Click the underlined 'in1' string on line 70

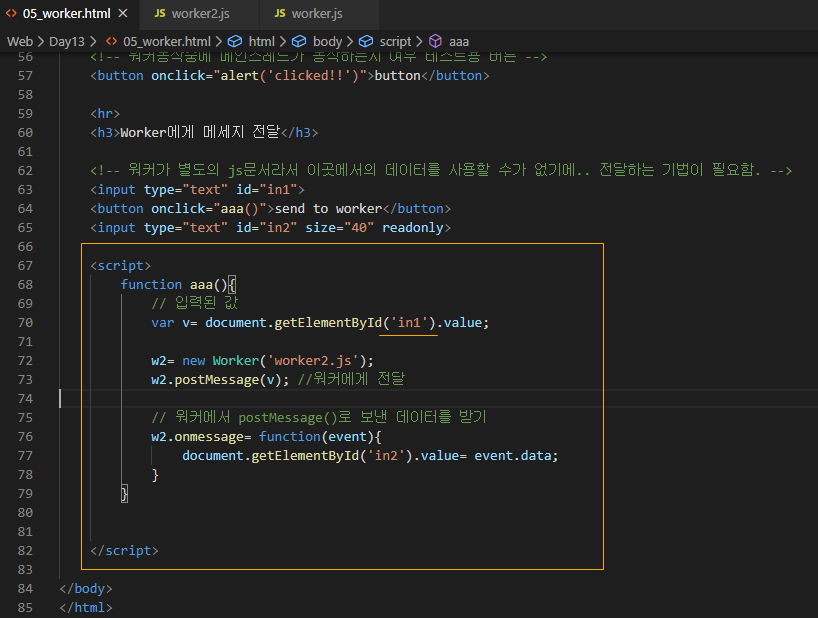click(x=408, y=323)
